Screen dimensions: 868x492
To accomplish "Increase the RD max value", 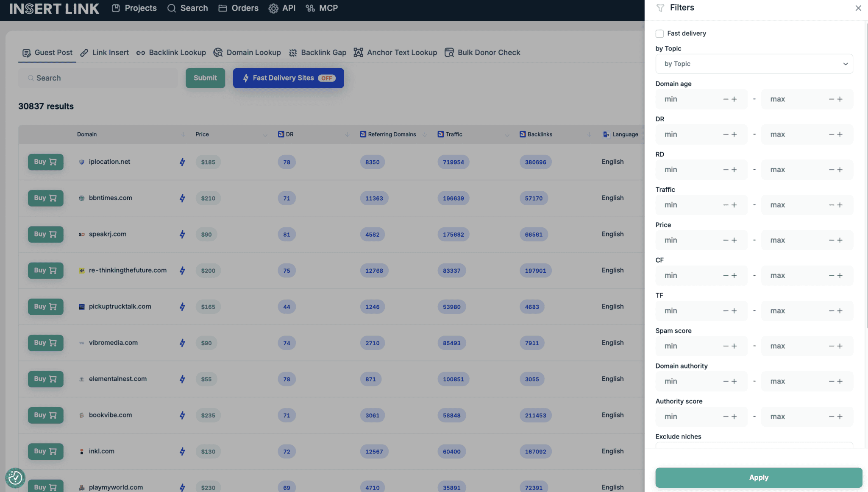I will (x=840, y=170).
